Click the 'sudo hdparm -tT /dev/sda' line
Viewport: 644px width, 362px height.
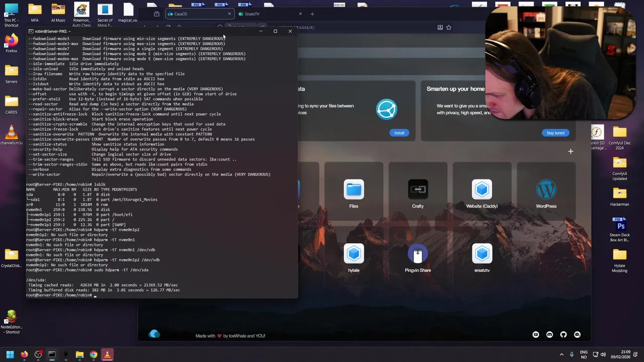point(121,270)
